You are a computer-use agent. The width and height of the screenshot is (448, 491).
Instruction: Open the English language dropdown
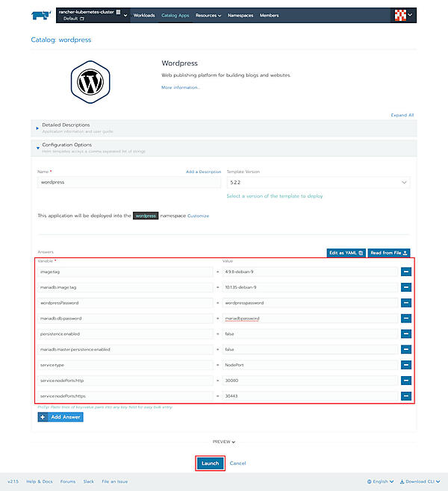(380, 481)
